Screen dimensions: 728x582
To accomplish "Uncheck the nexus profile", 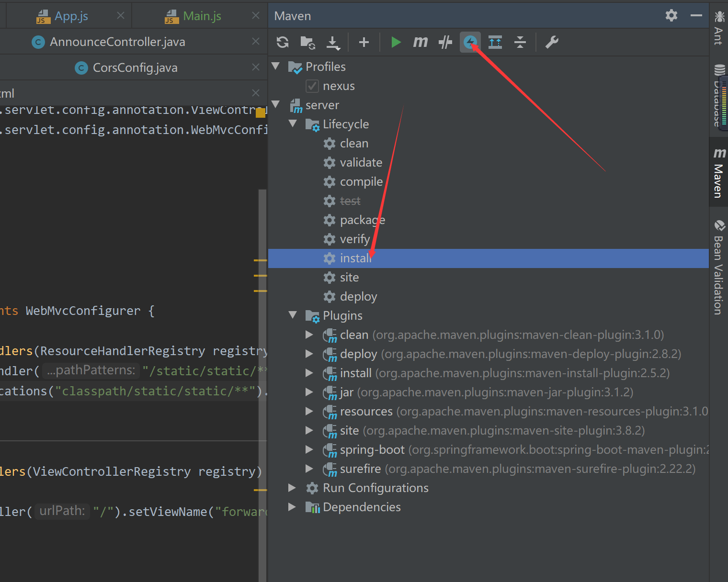I will (x=312, y=86).
